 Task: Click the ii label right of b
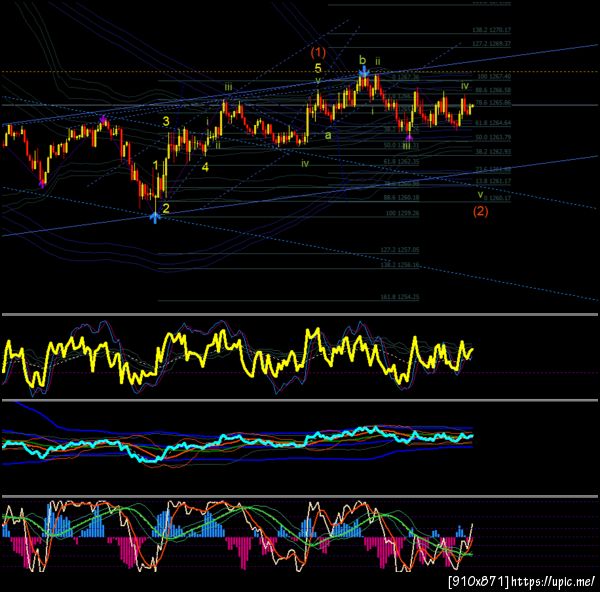[x=378, y=61]
